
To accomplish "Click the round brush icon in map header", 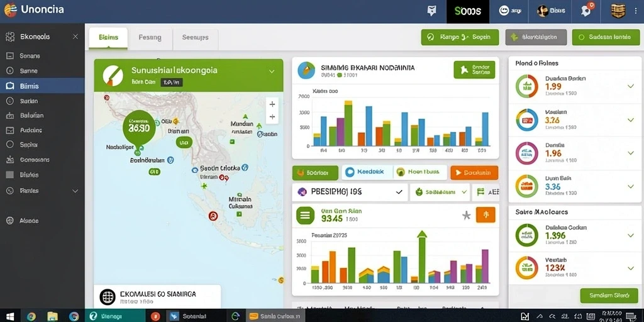I will click(113, 75).
